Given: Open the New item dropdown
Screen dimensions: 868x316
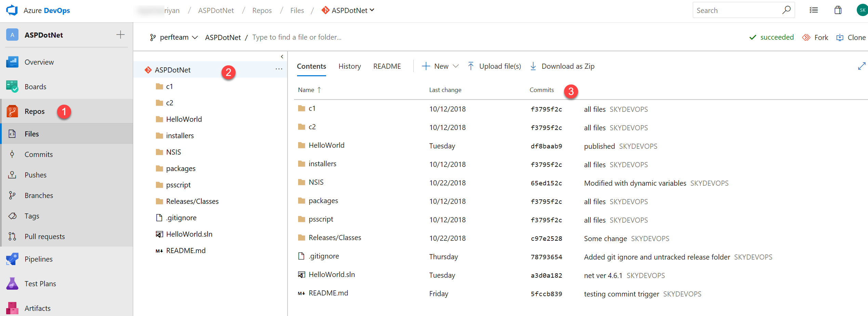Looking at the screenshot, I should coord(440,66).
